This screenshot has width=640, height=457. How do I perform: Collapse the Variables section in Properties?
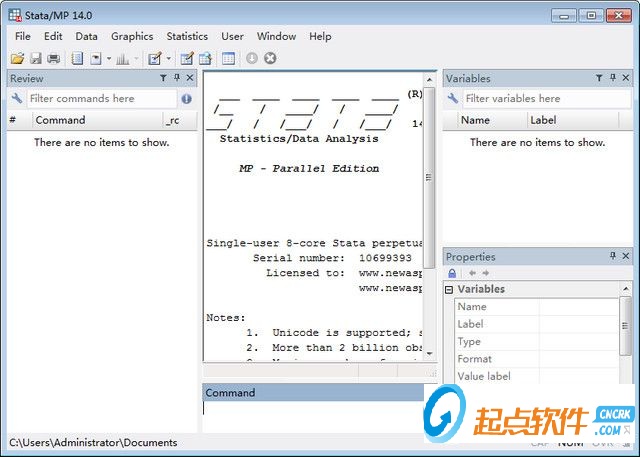coord(449,290)
